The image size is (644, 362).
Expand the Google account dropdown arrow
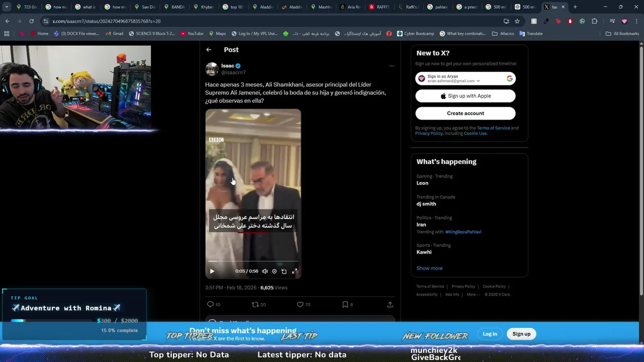point(478,81)
